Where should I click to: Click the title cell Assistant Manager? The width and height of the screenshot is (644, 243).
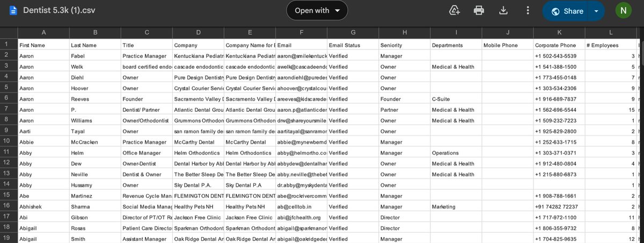pyautogui.click(x=147, y=239)
